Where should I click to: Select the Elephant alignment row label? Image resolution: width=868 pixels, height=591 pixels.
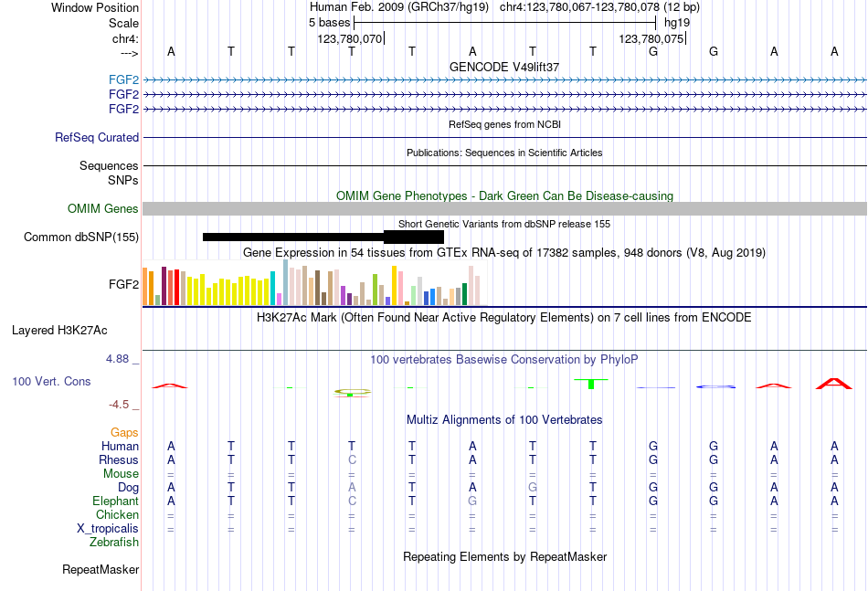coord(115,501)
